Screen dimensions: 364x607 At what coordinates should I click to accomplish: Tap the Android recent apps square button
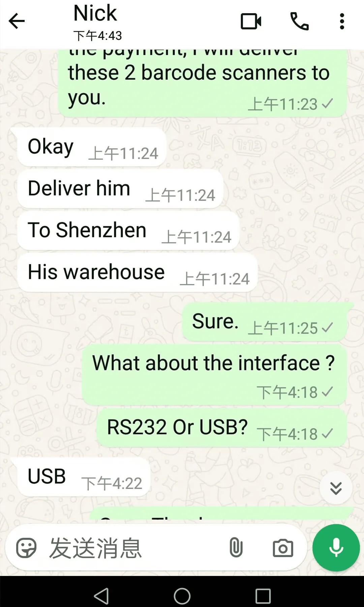263,596
